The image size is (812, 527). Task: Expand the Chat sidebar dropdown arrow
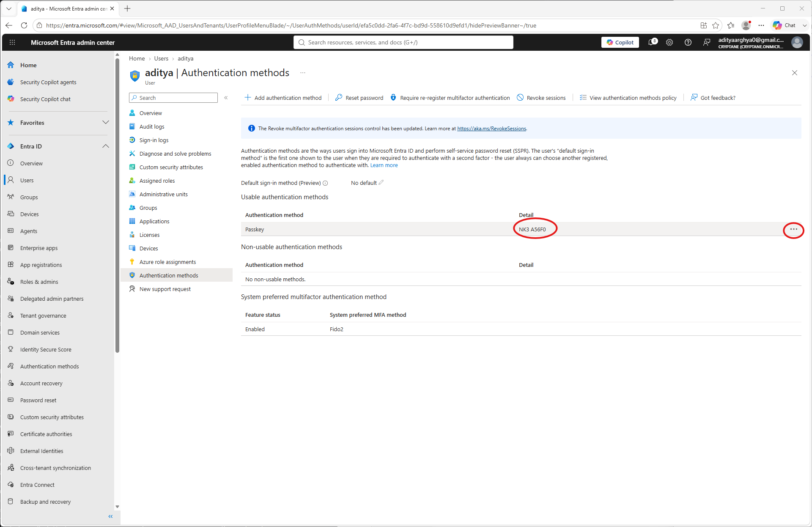coord(805,25)
